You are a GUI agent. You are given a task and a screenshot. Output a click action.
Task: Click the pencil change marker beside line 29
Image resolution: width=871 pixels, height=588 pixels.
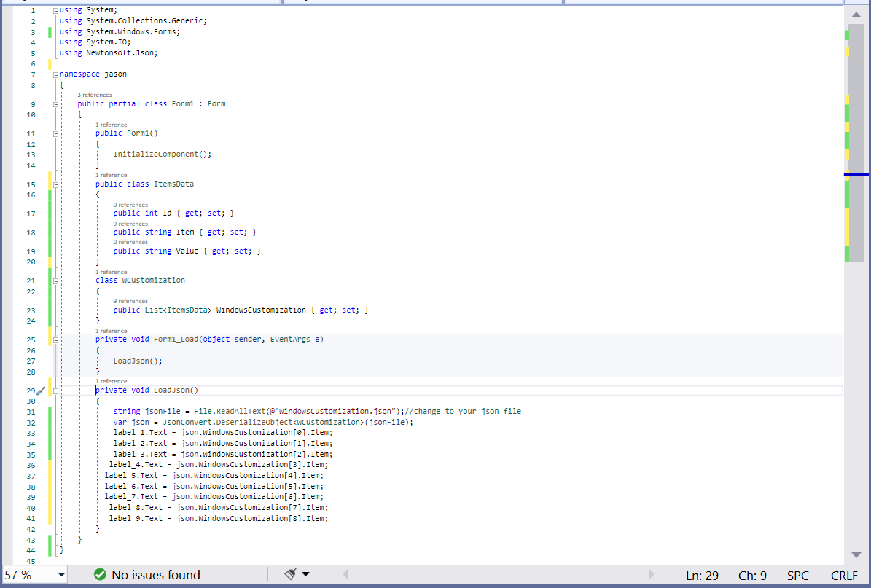coord(41,390)
